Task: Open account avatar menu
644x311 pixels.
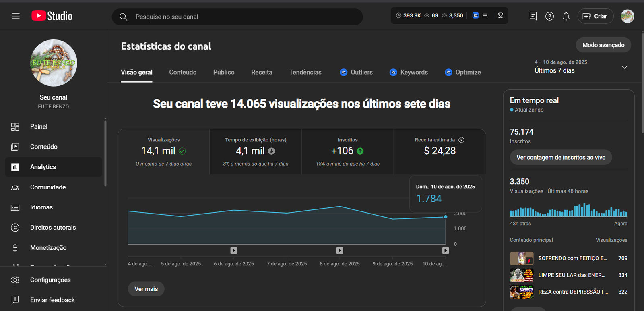Action: click(627, 16)
